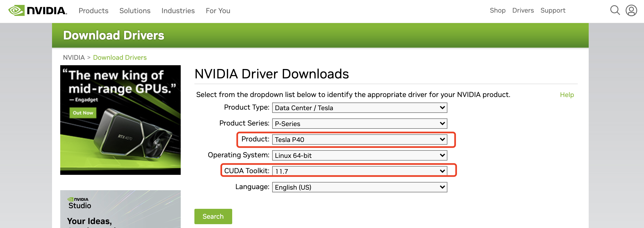The image size is (644, 228).
Task: Open the For You menu
Action: pyautogui.click(x=218, y=11)
